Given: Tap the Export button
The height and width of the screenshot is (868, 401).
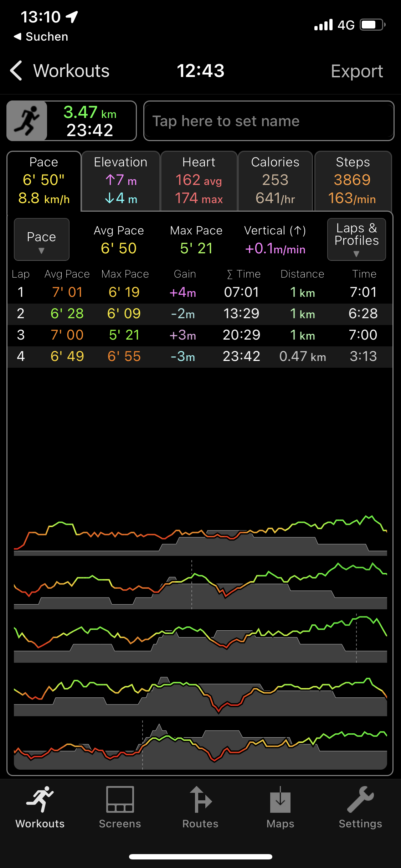Looking at the screenshot, I should pyautogui.click(x=357, y=71).
